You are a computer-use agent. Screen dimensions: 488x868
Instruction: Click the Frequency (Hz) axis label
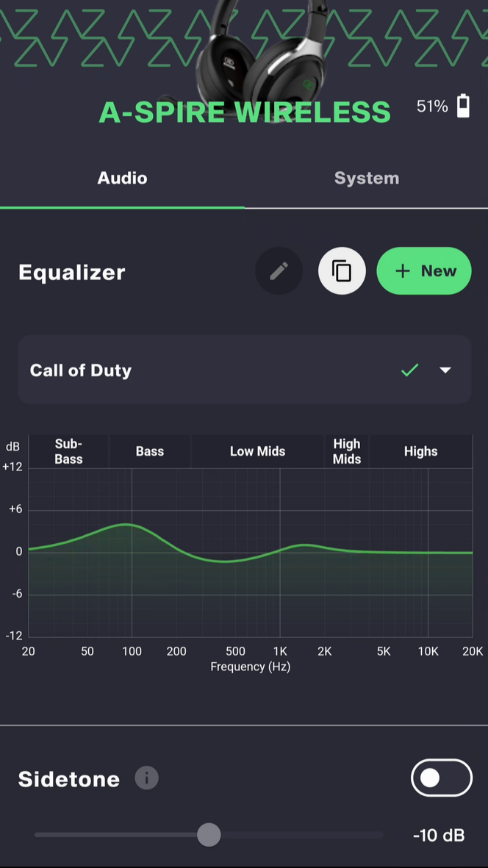(x=250, y=667)
